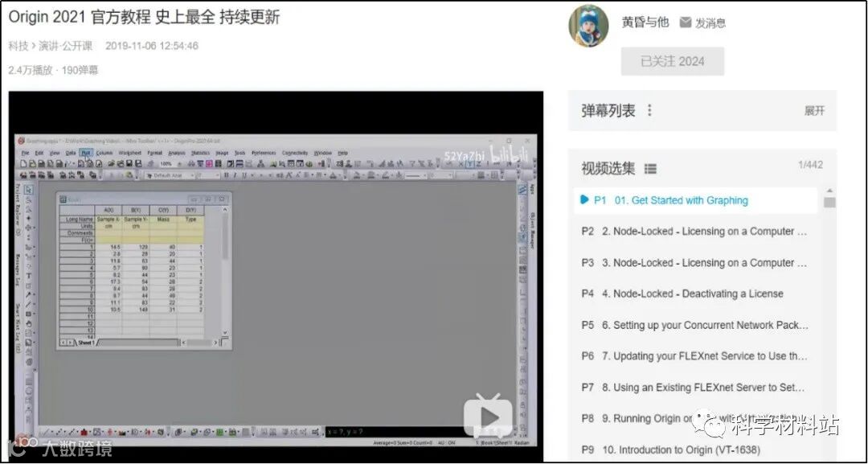Image resolution: width=868 pixels, height=464 pixels.
Task: Open the Project Explorer side tab
Action: pos(18,211)
